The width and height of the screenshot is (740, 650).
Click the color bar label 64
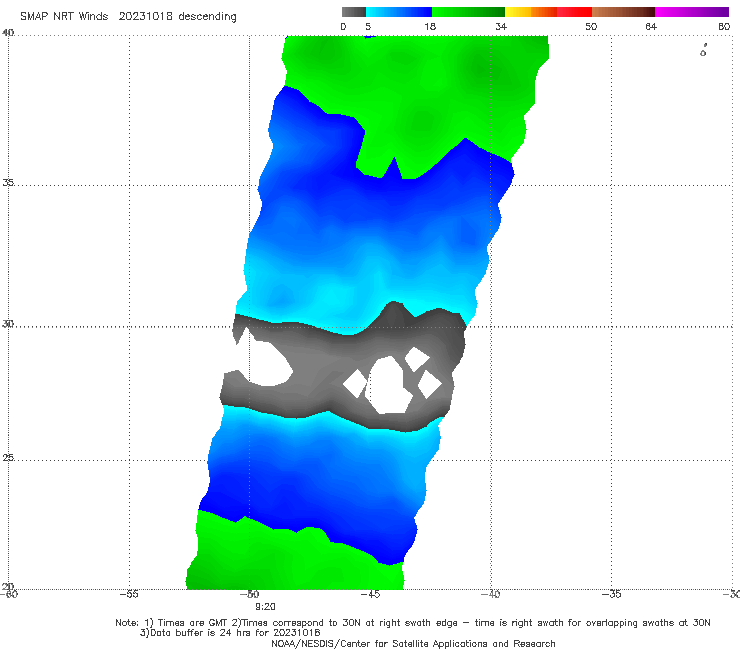click(651, 26)
